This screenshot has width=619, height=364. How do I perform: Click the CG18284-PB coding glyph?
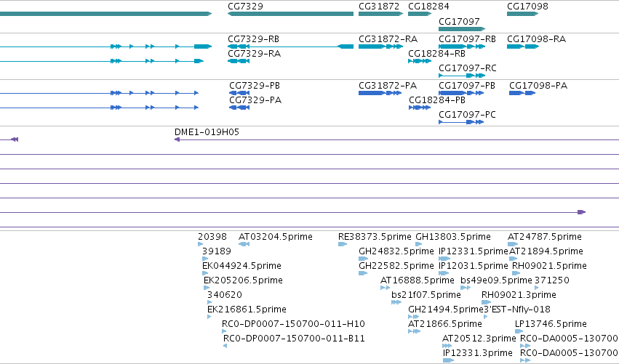420,108
